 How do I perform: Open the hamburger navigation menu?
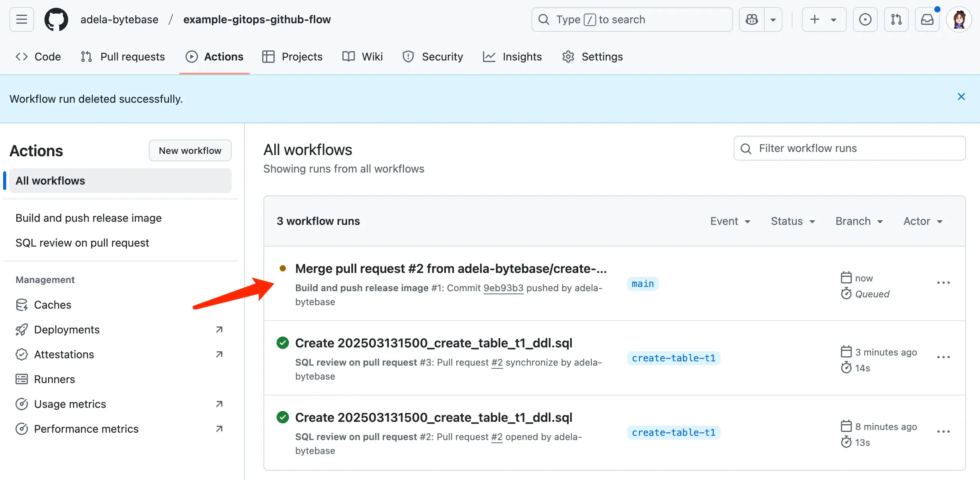pos(22,19)
